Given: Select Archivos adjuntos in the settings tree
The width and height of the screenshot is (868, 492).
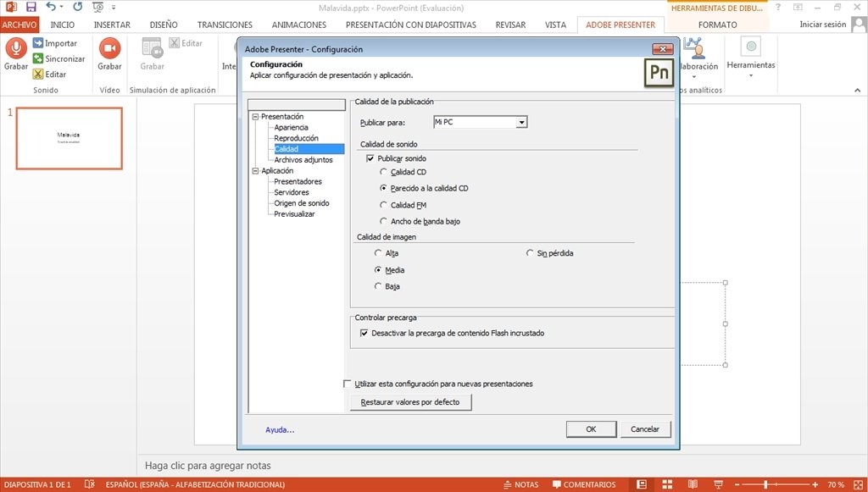Looking at the screenshot, I should coord(303,160).
